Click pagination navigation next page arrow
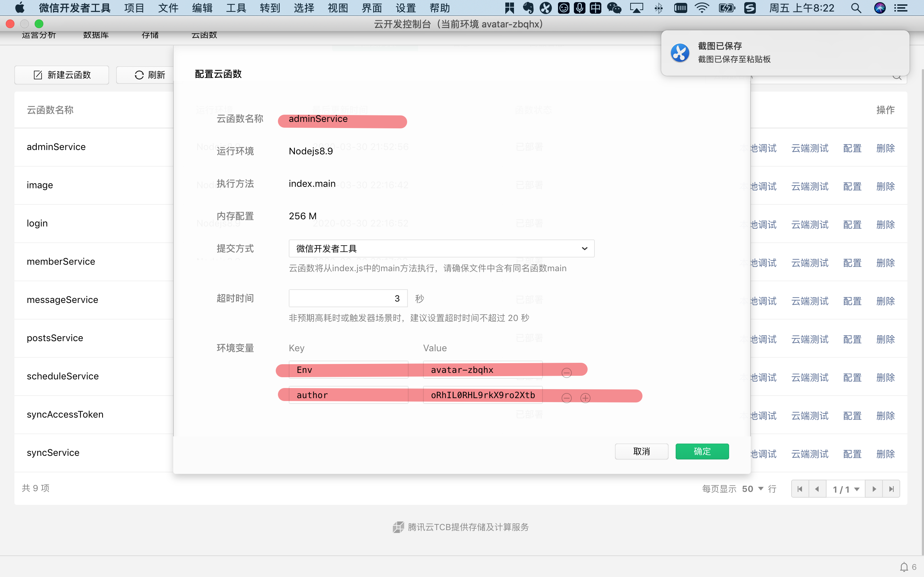 click(x=875, y=489)
